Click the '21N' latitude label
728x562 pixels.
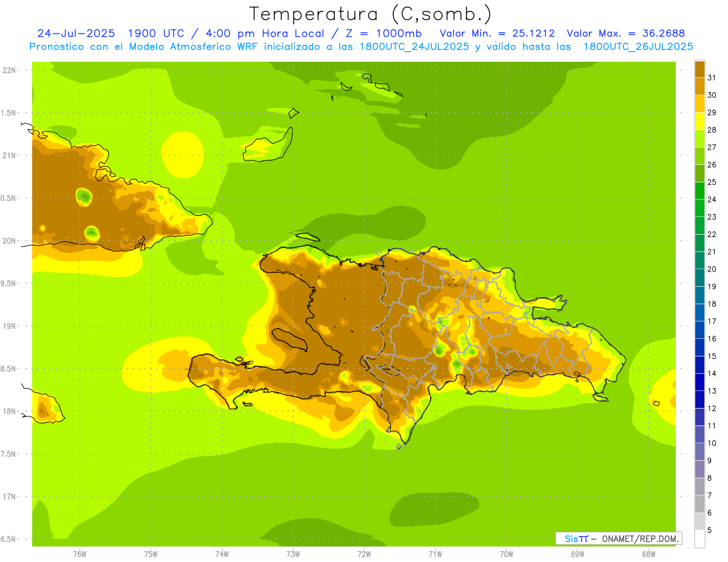[x=9, y=155]
